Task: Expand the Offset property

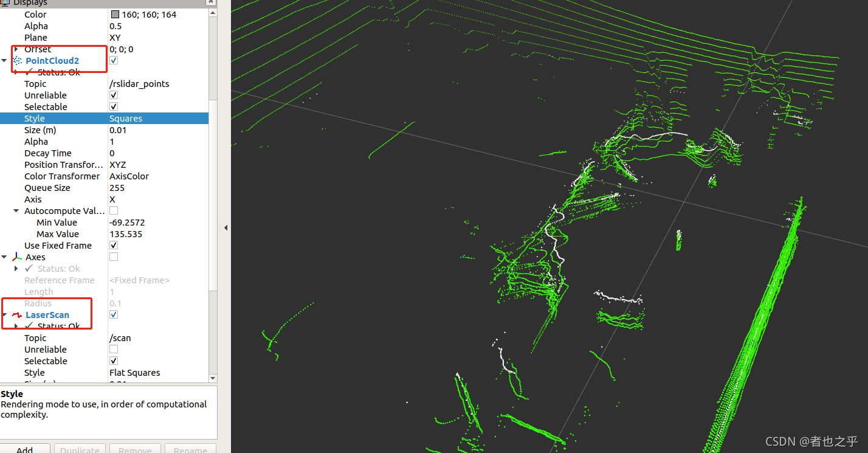Action: (16, 49)
